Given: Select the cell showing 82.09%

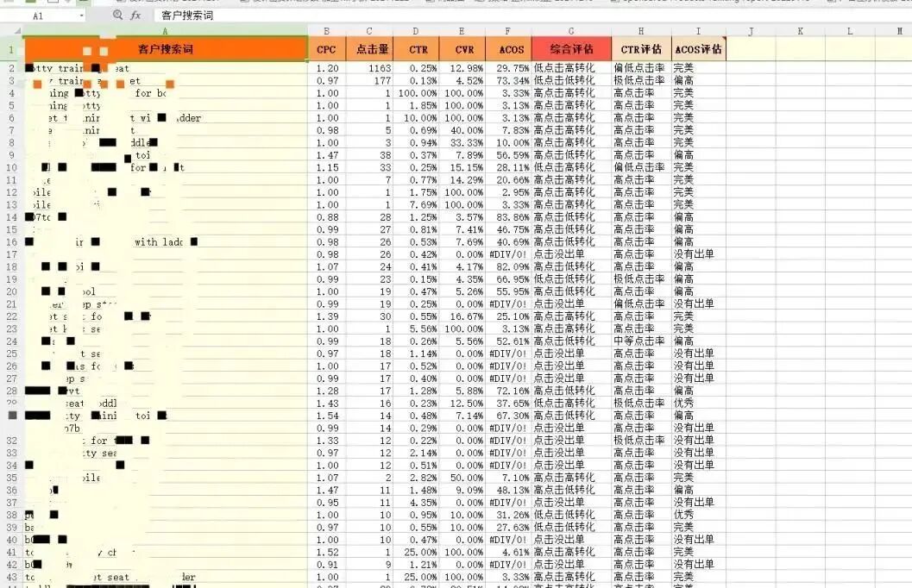Looking at the screenshot, I should tap(507, 266).
